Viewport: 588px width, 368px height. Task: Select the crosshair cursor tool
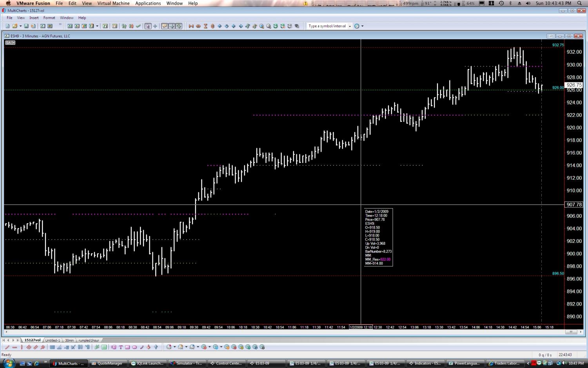155,26
